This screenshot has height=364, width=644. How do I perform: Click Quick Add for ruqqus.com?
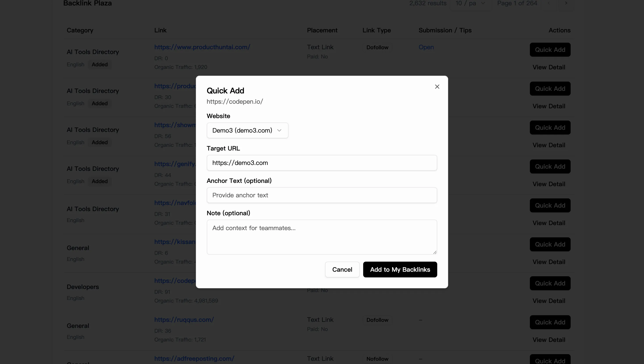[x=550, y=322]
